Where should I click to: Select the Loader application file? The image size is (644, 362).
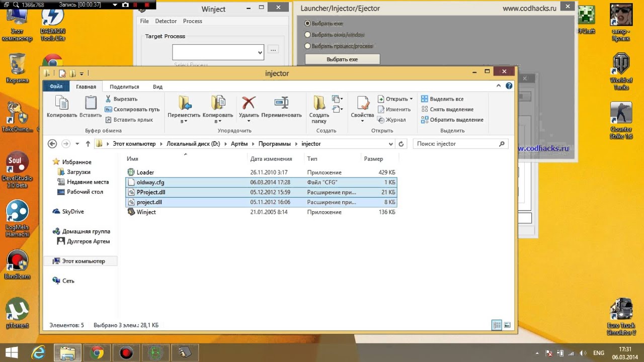[x=261, y=172]
